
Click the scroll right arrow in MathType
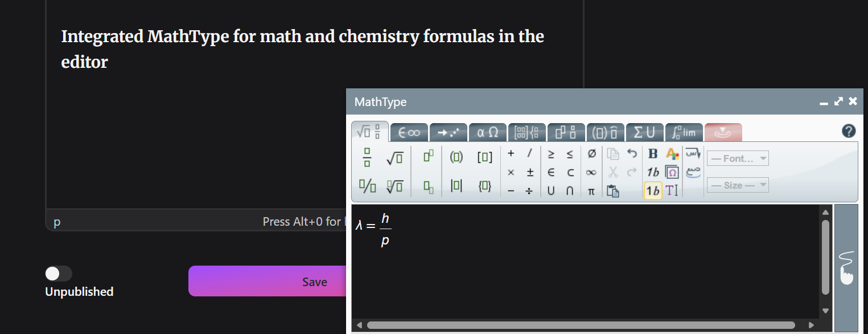[812, 325]
